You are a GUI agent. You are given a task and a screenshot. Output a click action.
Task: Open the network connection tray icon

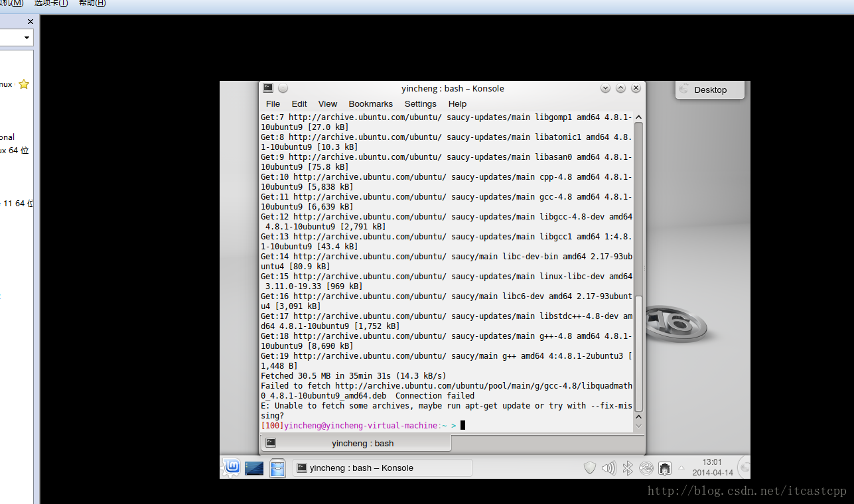(665, 468)
